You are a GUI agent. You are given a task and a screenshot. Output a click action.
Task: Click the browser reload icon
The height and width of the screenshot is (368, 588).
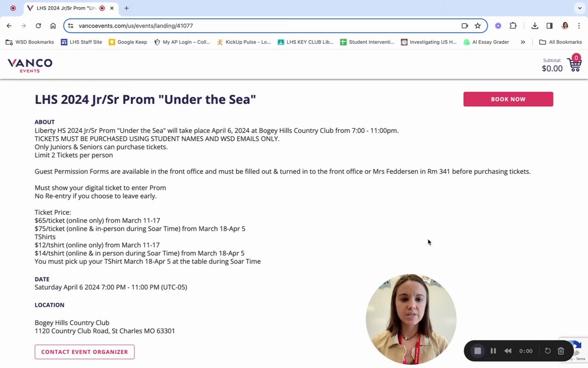point(38,26)
